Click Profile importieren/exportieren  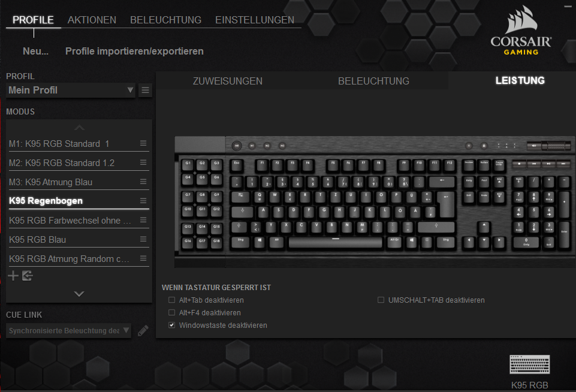134,51
